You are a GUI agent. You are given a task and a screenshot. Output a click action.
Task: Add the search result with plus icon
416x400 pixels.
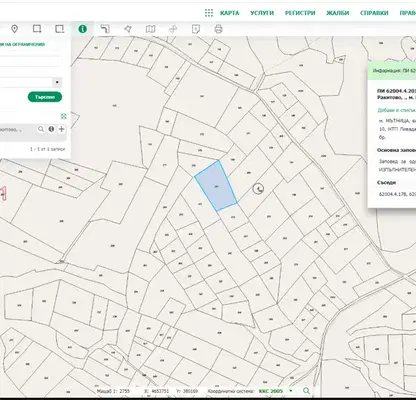tap(62, 129)
